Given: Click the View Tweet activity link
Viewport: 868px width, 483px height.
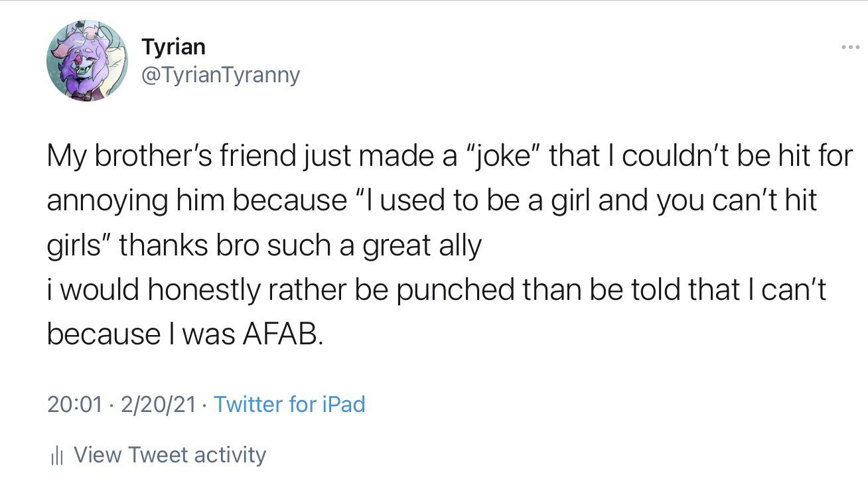Looking at the screenshot, I should 170,455.
